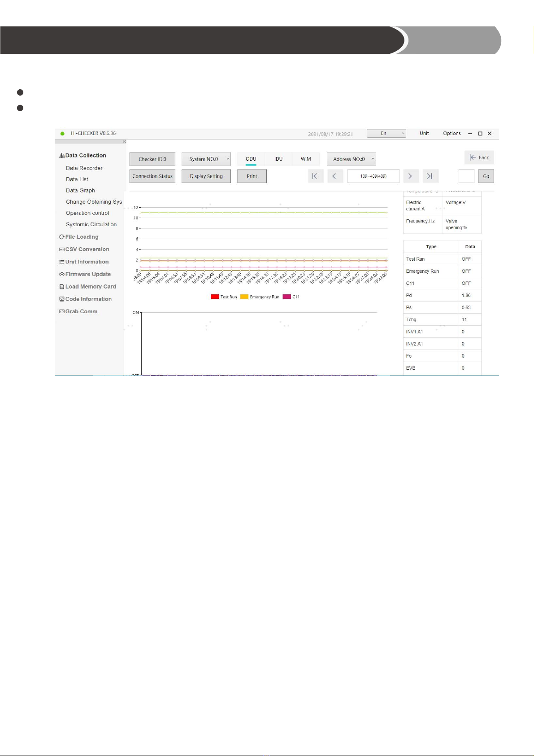Toggle the Emergency Run yellow legend swatch
534x756 pixels.
click(244, 297)
